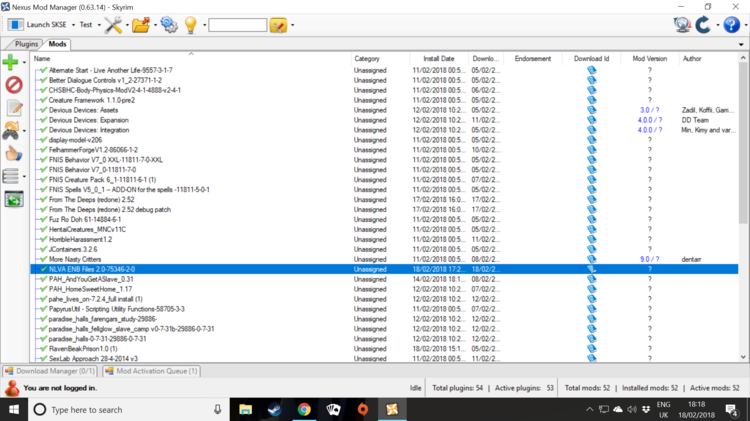Click download id icon for JContainers 3.2.6

point(592,249)
